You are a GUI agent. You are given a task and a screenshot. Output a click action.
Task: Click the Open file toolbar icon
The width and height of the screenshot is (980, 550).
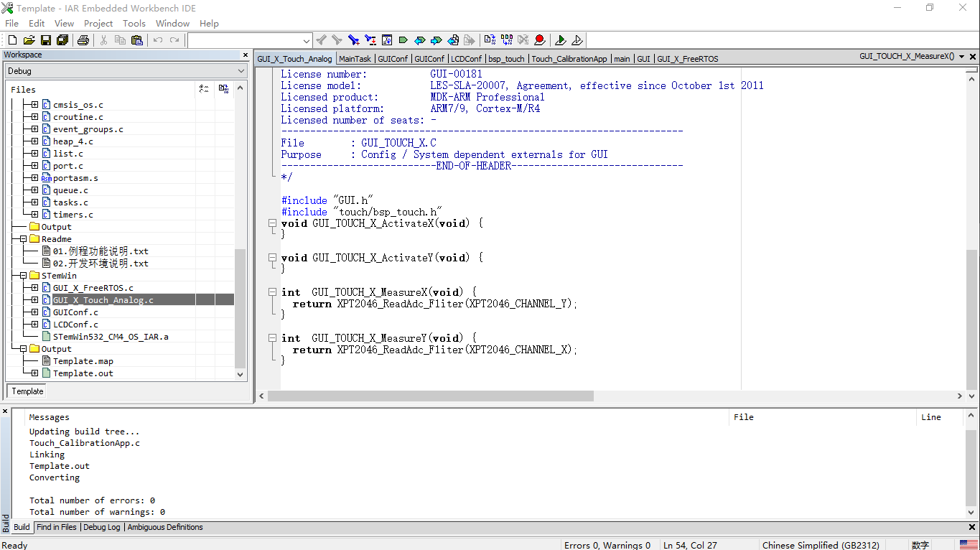tap(29, 40)
